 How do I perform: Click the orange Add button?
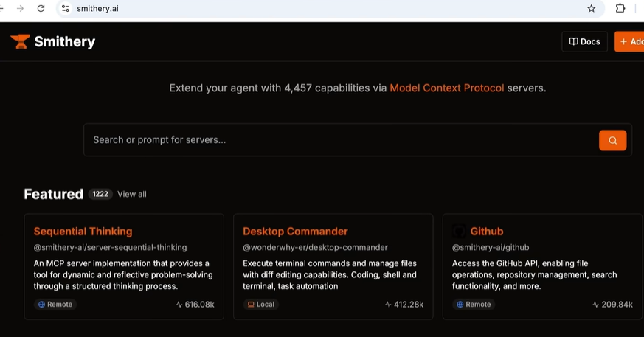(630, 41)
